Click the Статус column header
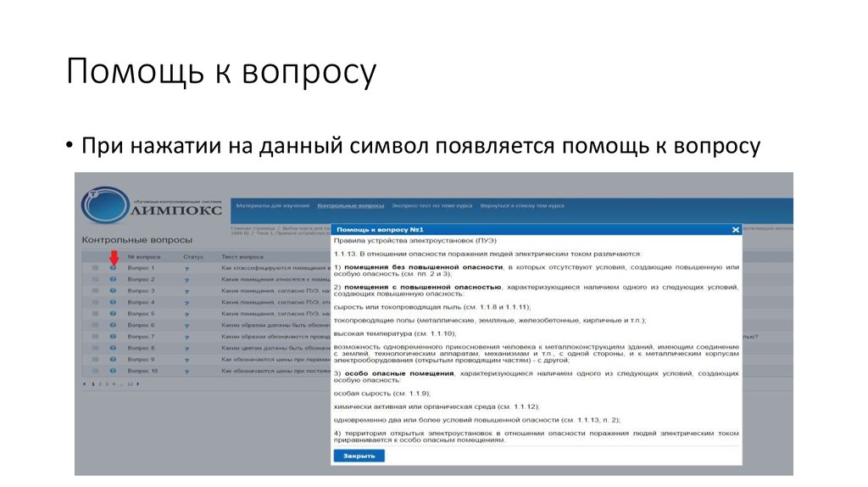 click(x=193, y=256)
